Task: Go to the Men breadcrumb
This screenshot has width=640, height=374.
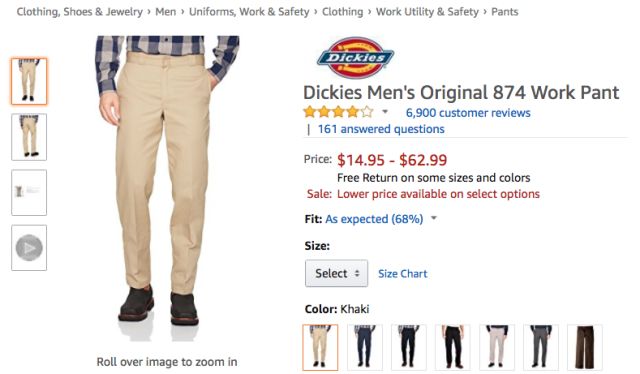Action: coord(166,12)
